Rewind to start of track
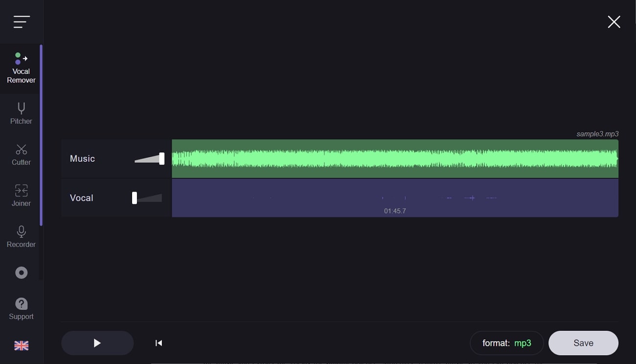 pos(159,343)
